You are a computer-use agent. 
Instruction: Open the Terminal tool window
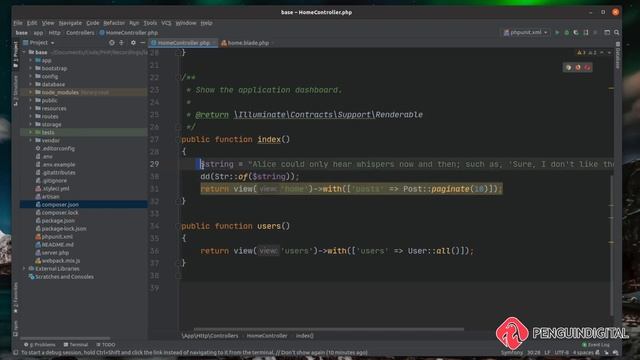point(76,344)
